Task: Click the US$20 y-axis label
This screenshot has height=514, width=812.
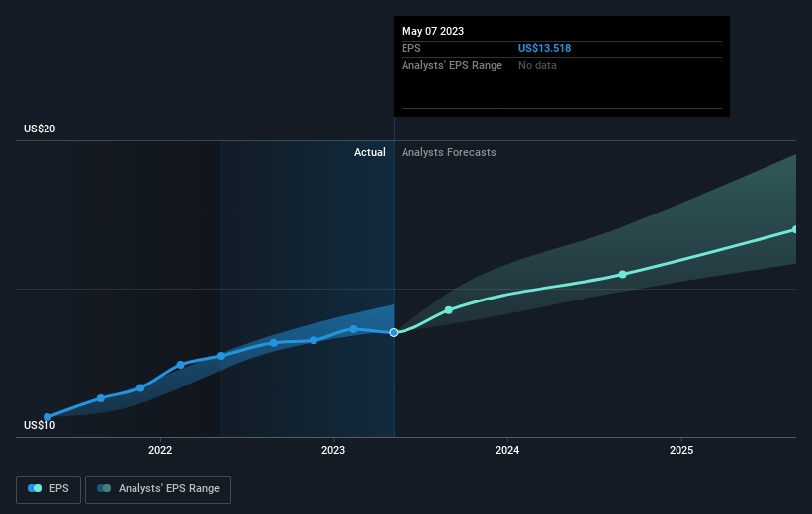Action: pos(40,128)
